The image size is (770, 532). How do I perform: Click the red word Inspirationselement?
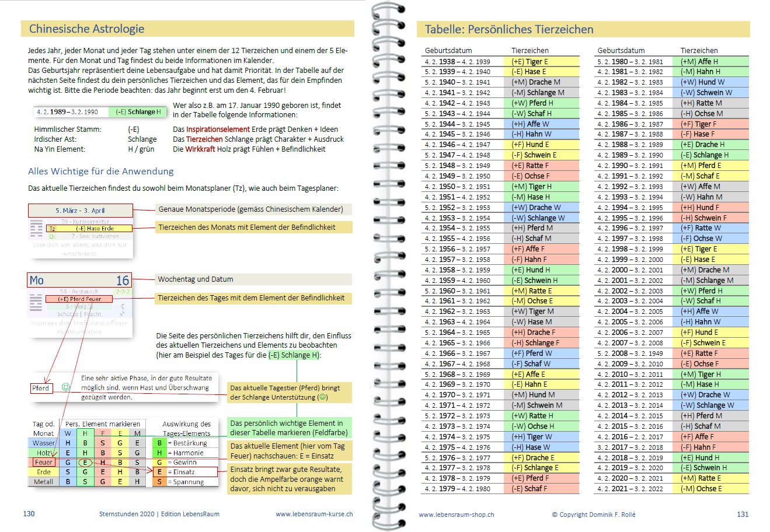coord(218,129)
